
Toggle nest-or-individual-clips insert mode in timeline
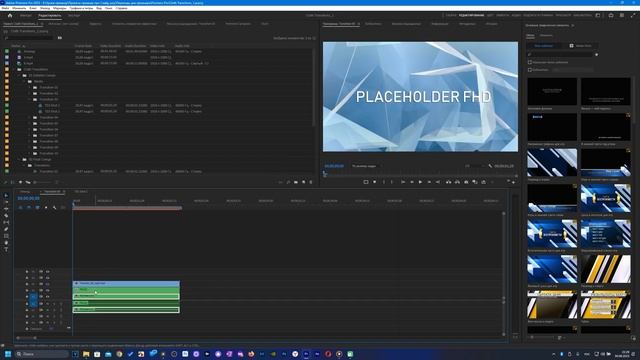[20, 207]
